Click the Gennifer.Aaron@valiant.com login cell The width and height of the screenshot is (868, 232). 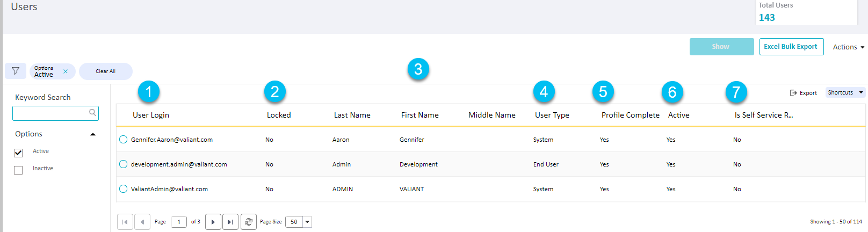(172, 140)
